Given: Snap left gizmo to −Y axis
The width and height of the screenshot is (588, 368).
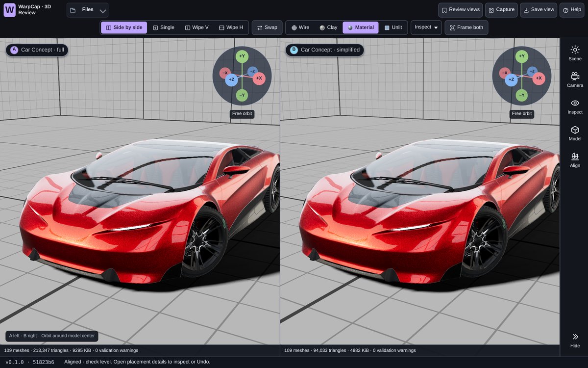Looking at the screenshot, I should pos(242,95).
